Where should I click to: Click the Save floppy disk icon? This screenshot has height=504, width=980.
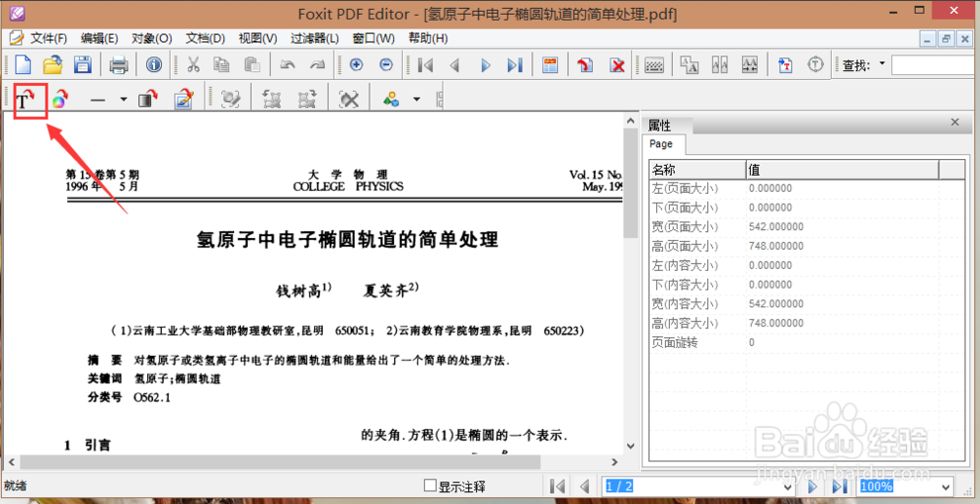[x=84, y=66]
